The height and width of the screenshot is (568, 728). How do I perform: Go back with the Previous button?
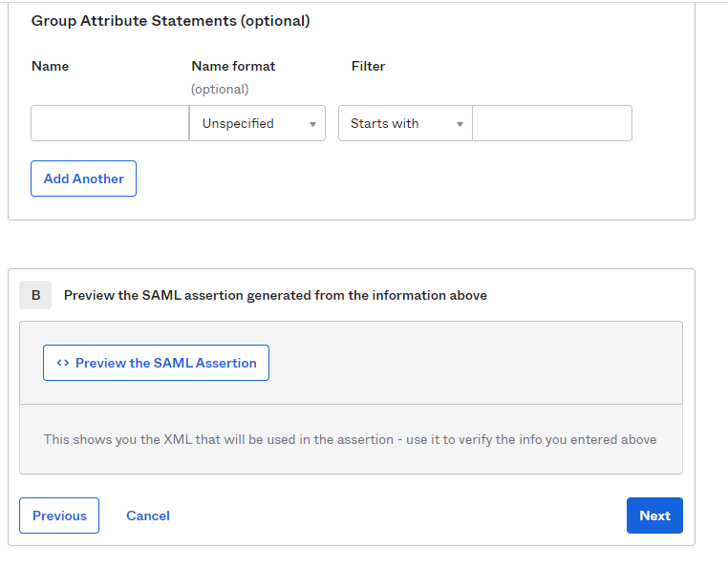pyautogui.click(x=59, y=515)
